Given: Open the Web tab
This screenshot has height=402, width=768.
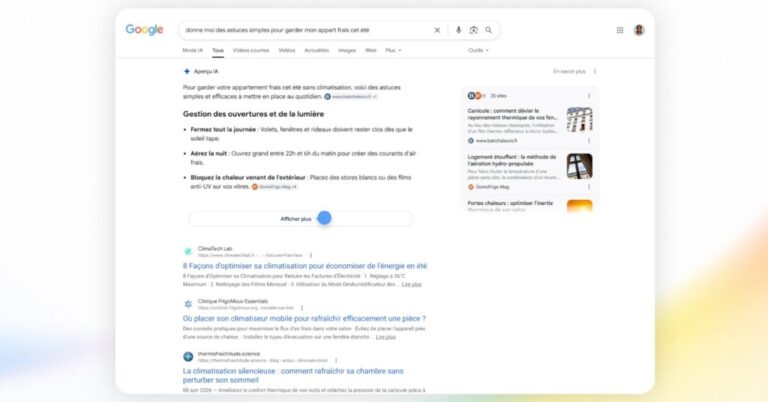Looking at the screenshot, I should (x=371, y=50).
